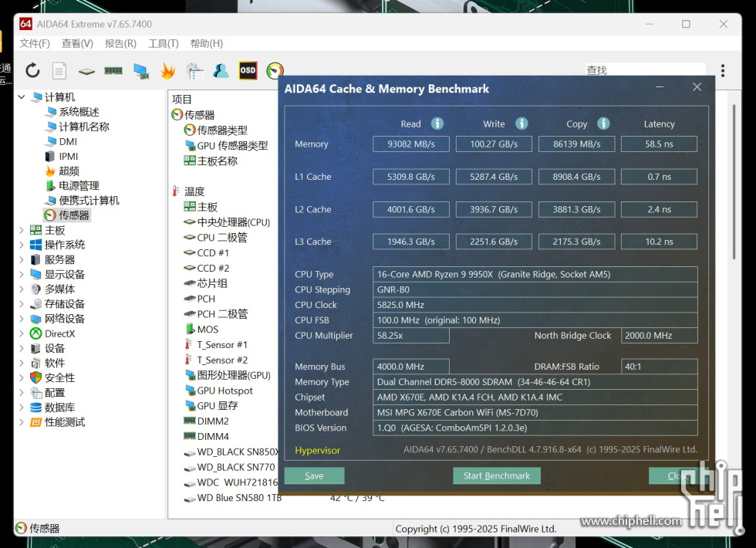Select 系统概述 in the tree
756x548 pixels.
(x=79, y=112)
